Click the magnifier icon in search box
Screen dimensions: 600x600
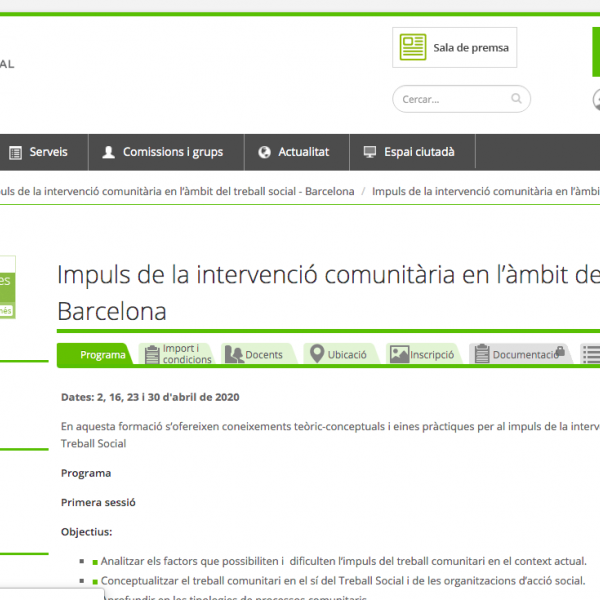click(x=516, y=99)
